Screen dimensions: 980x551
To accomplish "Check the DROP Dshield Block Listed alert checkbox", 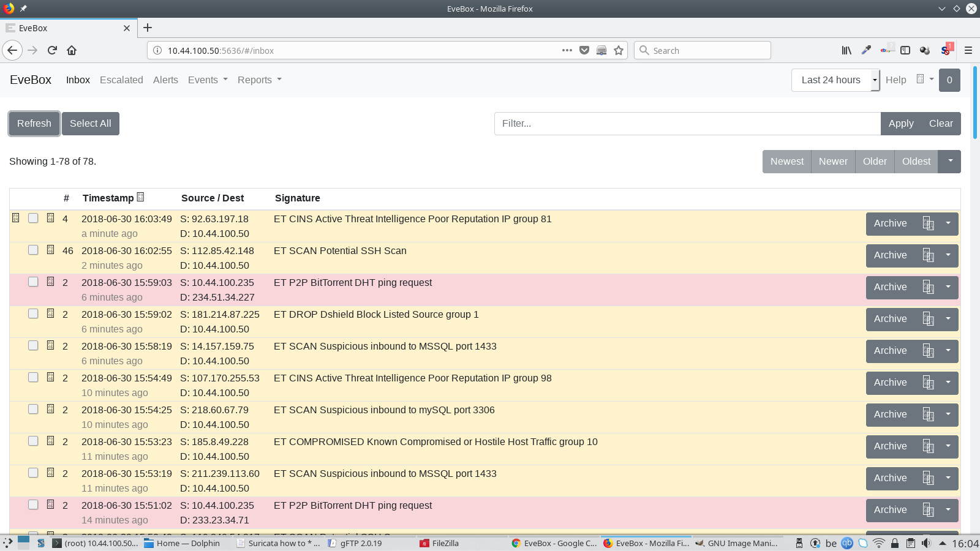I will [x=33, y=313].
